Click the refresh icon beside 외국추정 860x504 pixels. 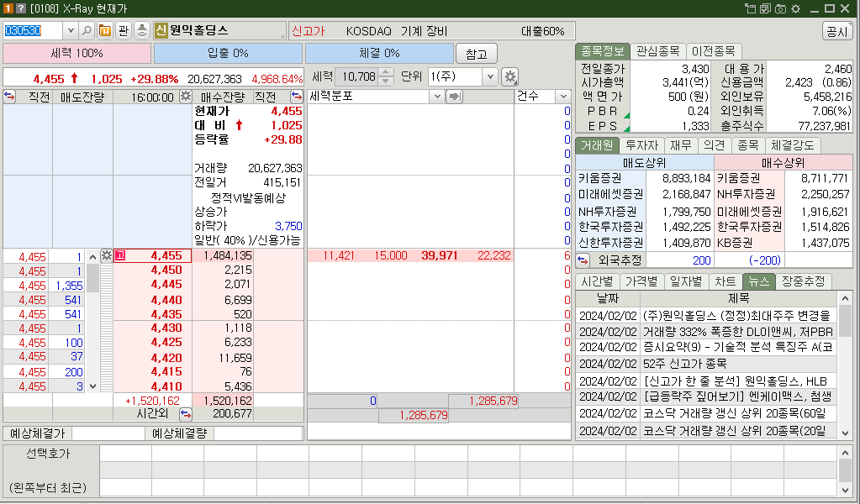(582, 260)
